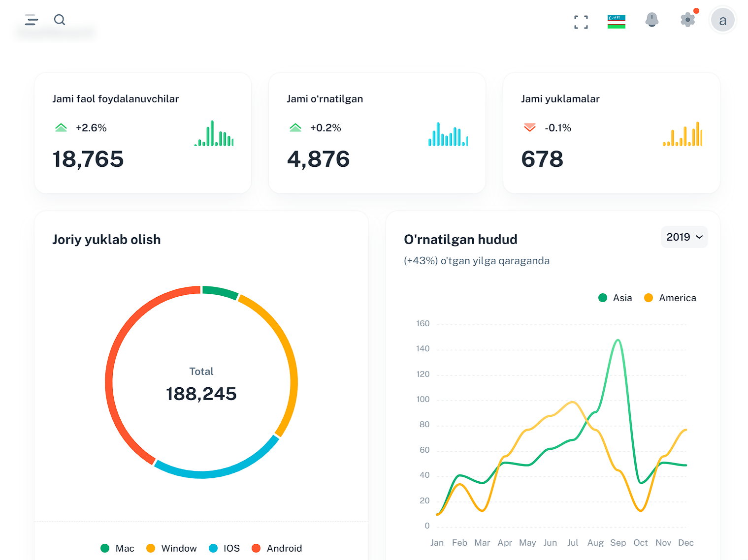Expand the 2019 year dropdown
Screen dimensions: 748x560
tap(684, 237)
